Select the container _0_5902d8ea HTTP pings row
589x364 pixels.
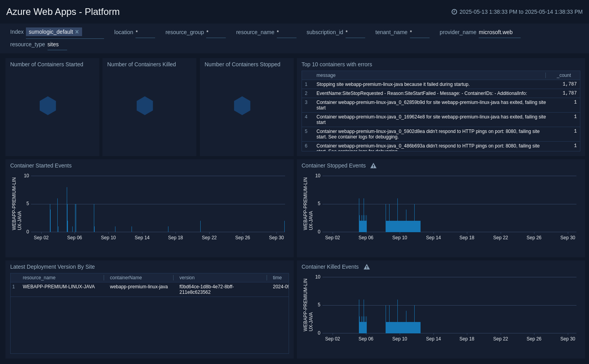[x=441, y=134]
